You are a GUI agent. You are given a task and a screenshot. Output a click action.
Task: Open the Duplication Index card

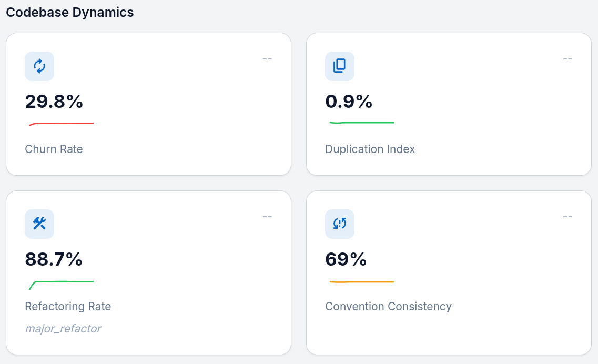[x=449, y=104]
